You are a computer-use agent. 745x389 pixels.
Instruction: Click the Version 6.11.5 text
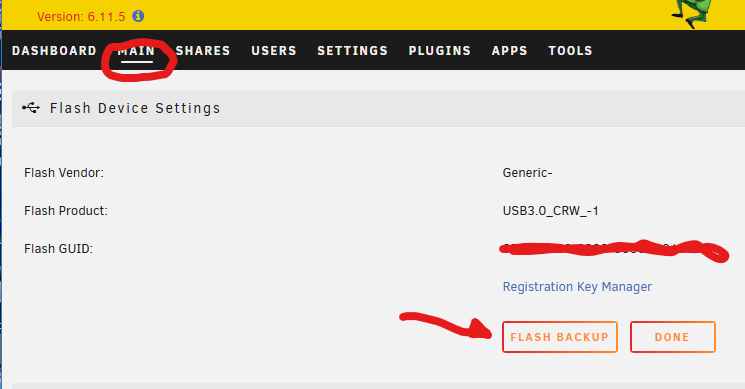pos(81,17)
